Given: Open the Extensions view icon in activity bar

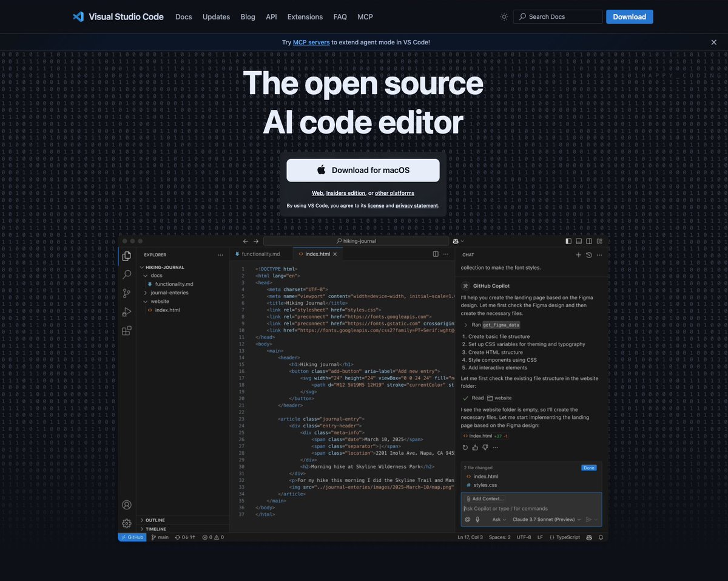Looking at the screenshot, I should (127, 331).
